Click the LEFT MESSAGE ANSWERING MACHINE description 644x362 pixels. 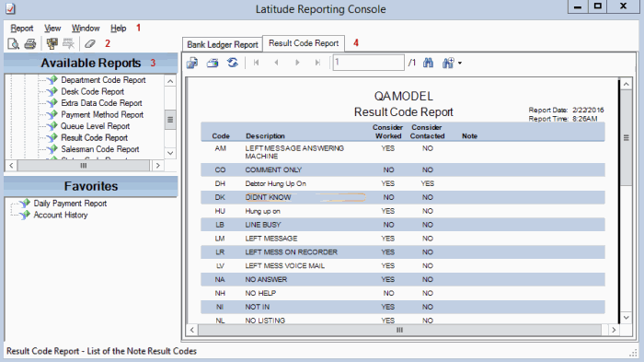(x=294, y=152)
